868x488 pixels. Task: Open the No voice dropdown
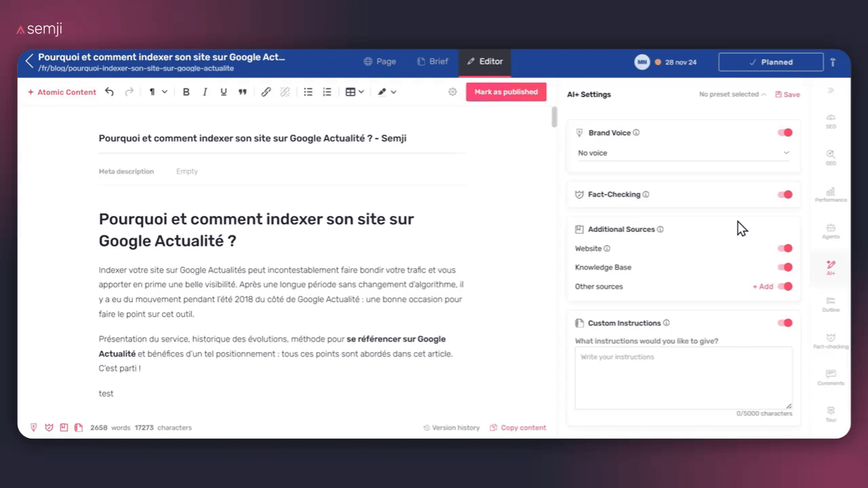683,153
